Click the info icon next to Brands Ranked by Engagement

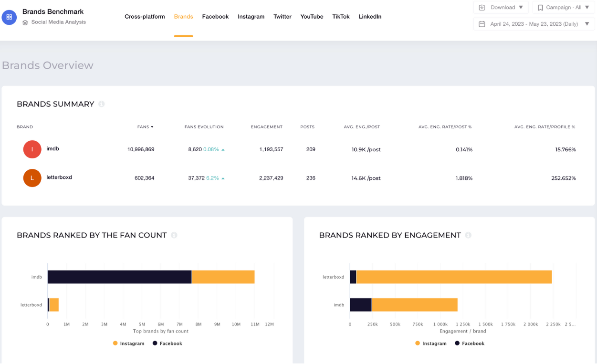point(468,235)
